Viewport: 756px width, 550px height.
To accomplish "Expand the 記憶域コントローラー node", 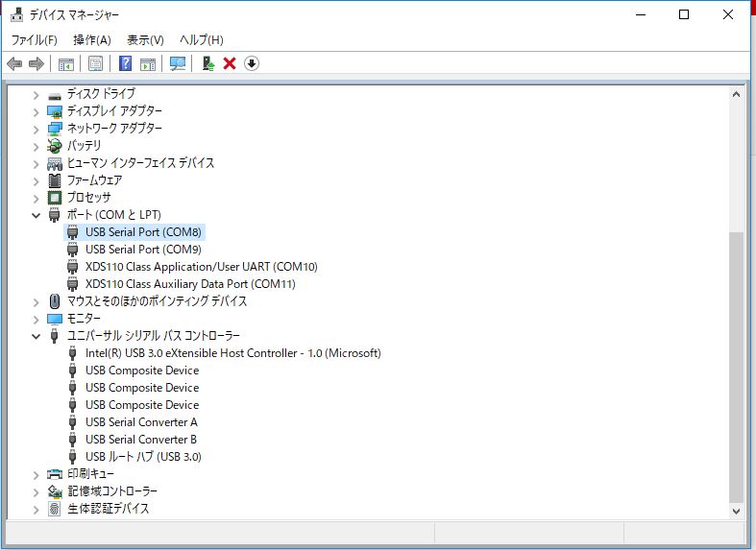I will [36, 492].
